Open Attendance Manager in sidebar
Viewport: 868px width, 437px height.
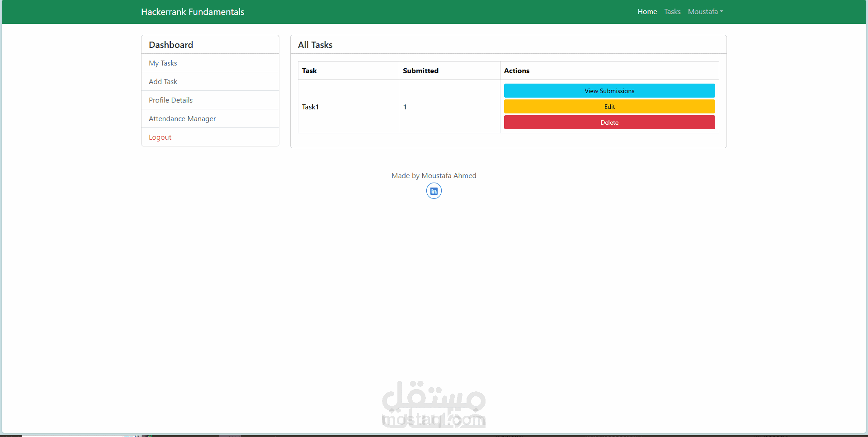coord(210,119)
